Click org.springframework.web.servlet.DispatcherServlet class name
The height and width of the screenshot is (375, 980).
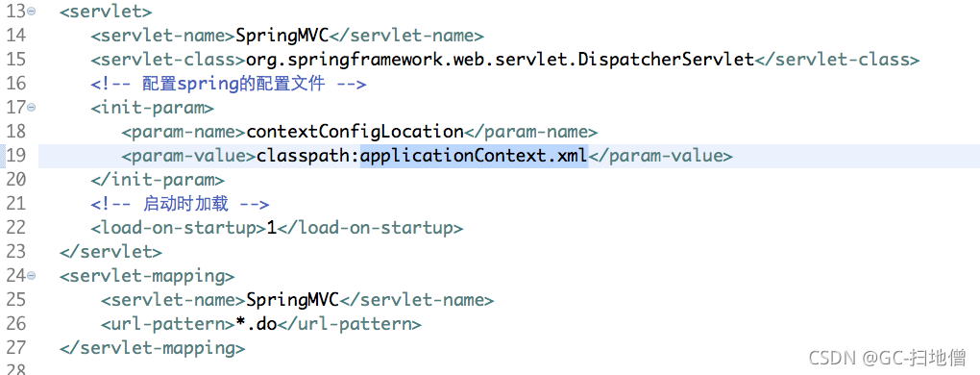click(x=500, y=60)
